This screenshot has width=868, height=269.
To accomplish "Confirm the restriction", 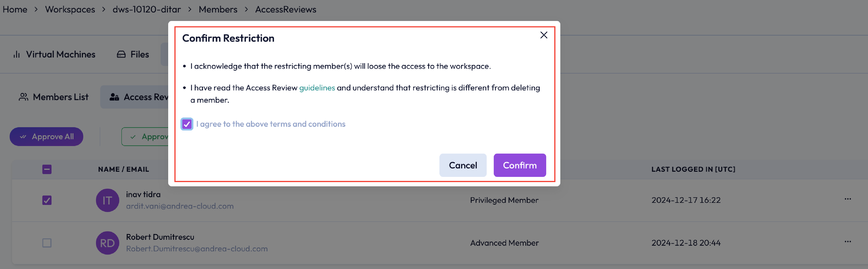I will pos(519,165).
